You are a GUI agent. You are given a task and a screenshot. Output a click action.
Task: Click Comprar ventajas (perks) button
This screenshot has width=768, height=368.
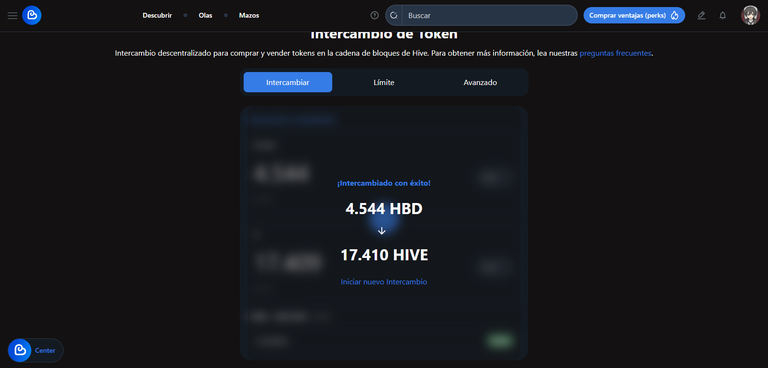coord(634,15)
